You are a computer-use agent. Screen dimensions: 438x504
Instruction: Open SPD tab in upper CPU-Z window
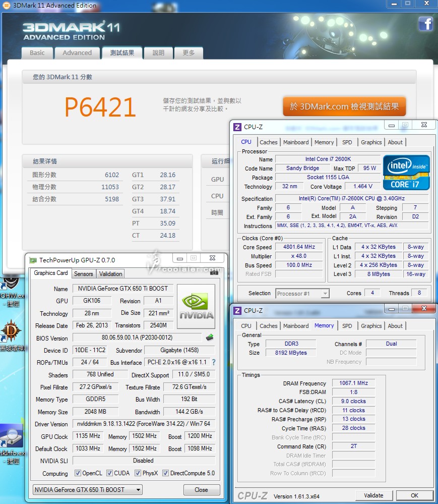[347, 142]
